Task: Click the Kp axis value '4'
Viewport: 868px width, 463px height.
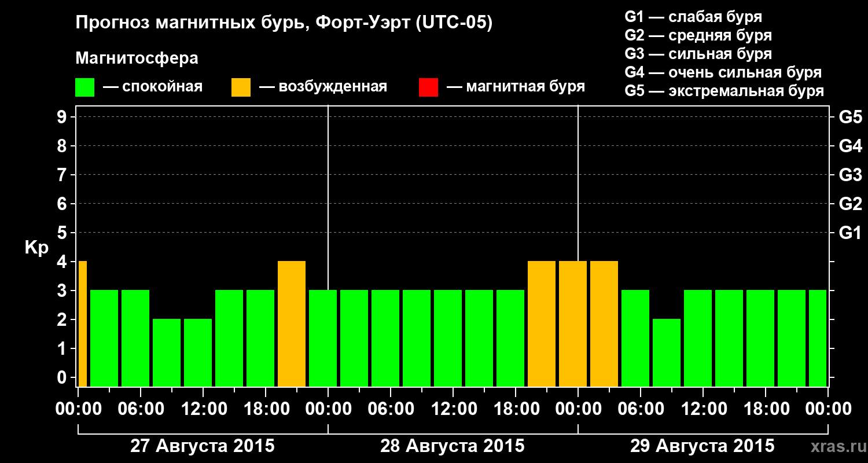Action: (63, 262)
